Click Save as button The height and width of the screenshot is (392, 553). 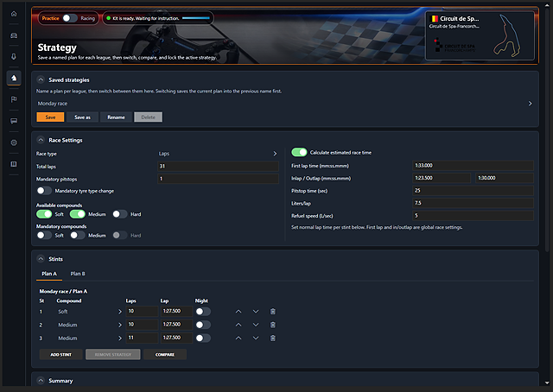pos(82,117)
